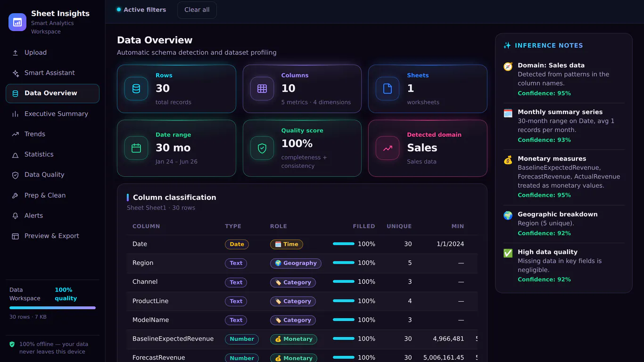Select the ForecastRevenue column name

pyautogui.click(x=158, y=358)
